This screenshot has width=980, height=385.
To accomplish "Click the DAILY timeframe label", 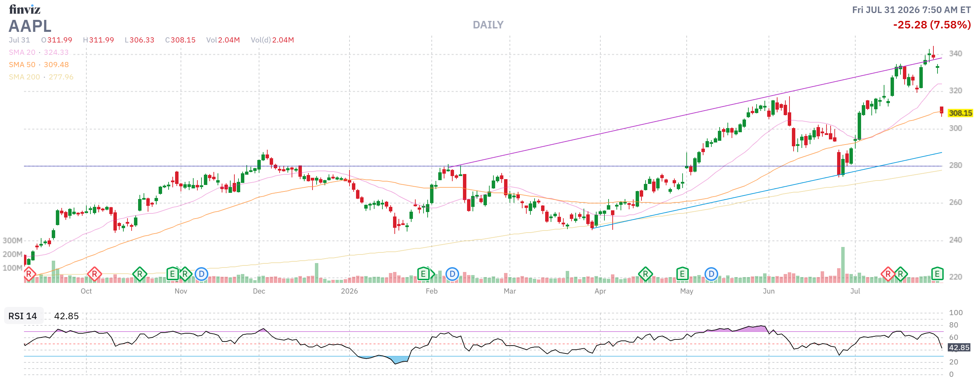I will pyautogui.click(x=488, y=25).
